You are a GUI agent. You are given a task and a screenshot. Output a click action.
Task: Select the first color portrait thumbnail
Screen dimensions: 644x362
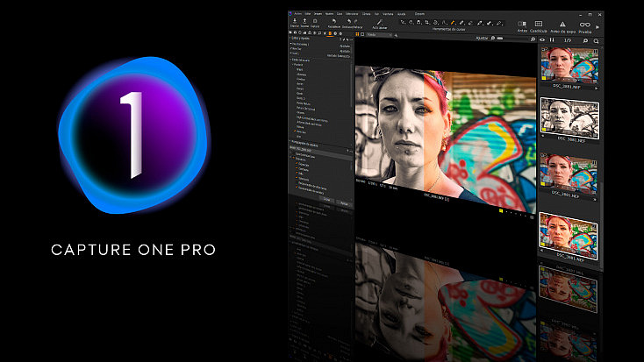(x=569, y=65)
